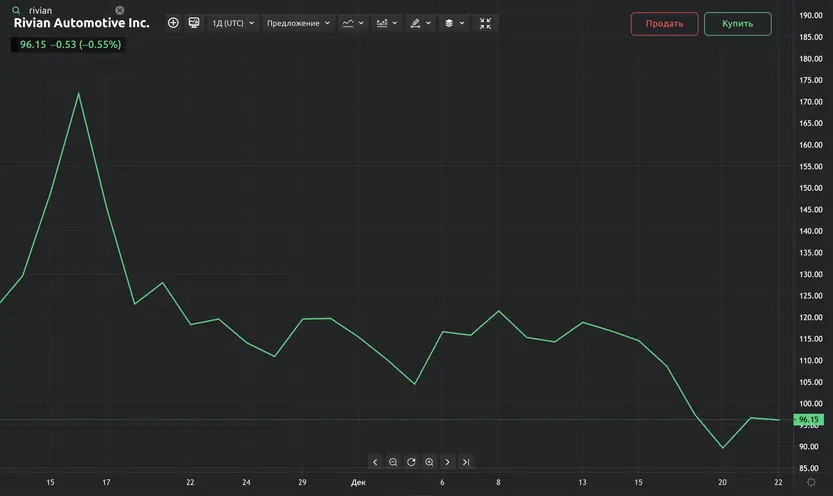833x496 pixels.
Task: Open the drawing tools pencil dropdown
Action: [x=420, y=23]
